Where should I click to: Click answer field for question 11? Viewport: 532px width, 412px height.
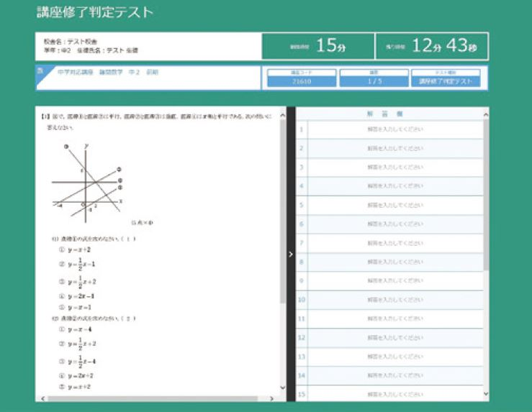click(x=395, y=319)
